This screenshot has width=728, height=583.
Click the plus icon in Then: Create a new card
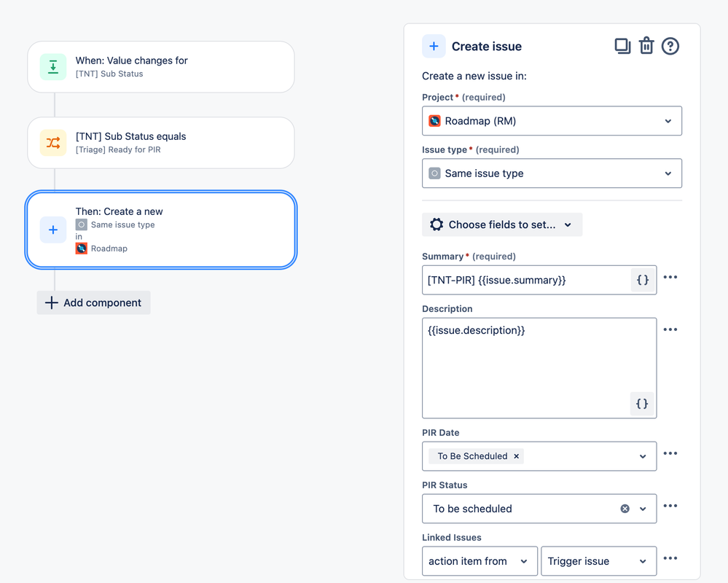pos(53,230)
